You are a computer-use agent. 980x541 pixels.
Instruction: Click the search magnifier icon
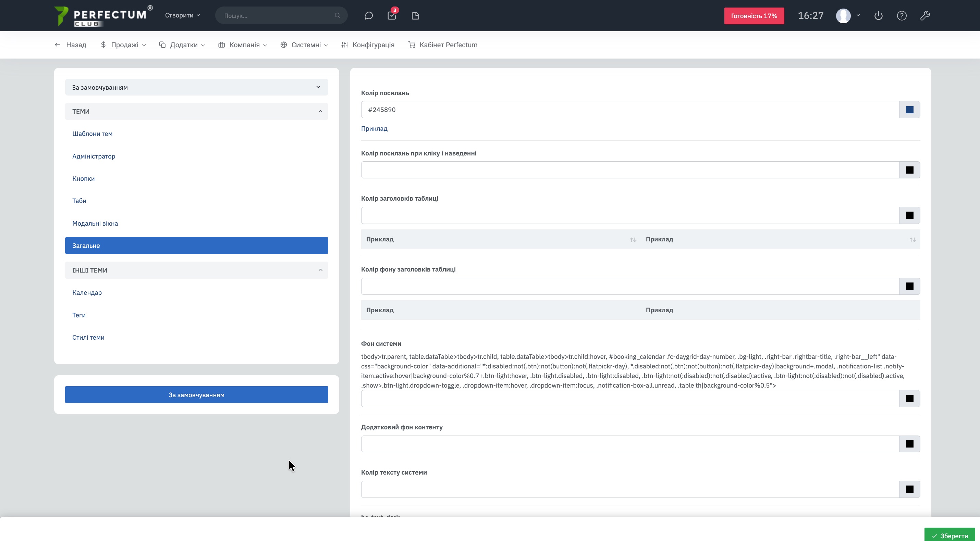(x=337, y=16)
